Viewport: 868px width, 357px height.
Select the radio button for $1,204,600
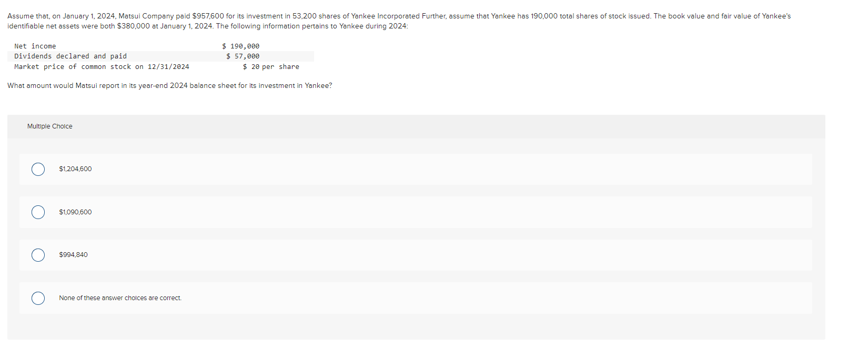point(37,169)
